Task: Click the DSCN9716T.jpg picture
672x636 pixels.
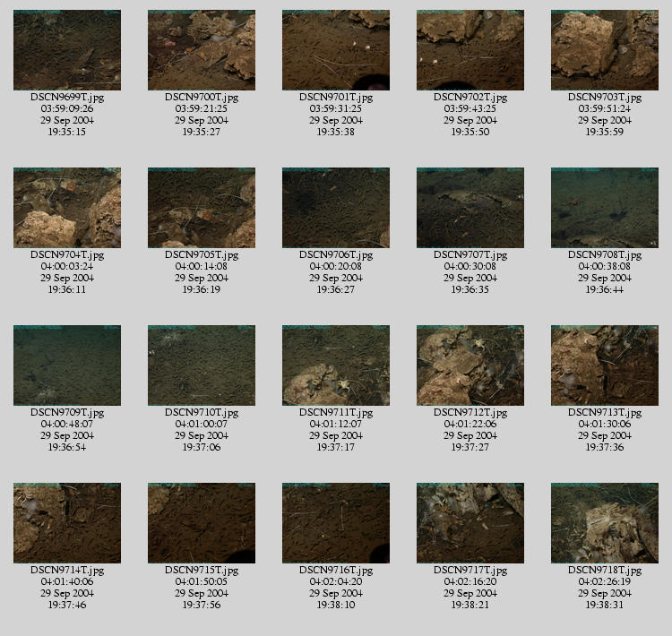Action: [336, 523]
